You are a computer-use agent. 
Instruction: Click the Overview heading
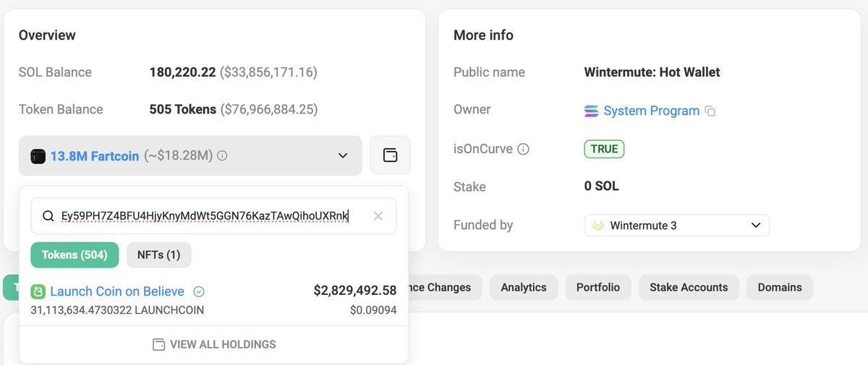47,35
